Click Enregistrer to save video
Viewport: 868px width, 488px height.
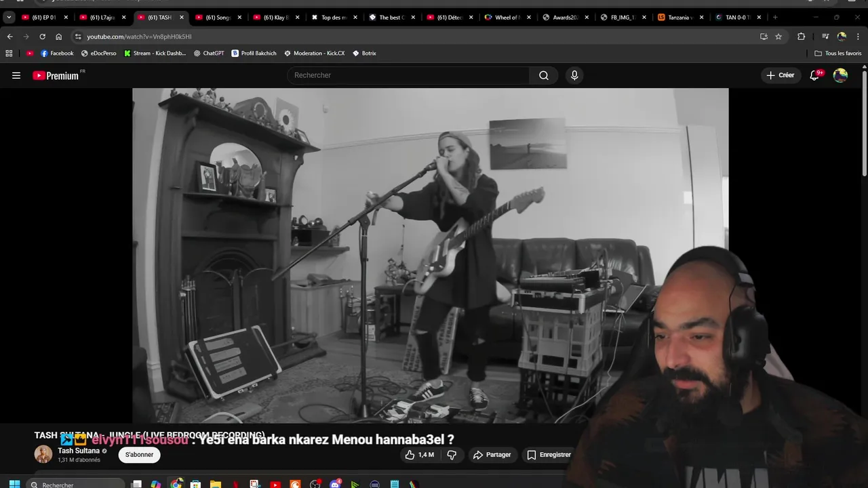(549, 455)
